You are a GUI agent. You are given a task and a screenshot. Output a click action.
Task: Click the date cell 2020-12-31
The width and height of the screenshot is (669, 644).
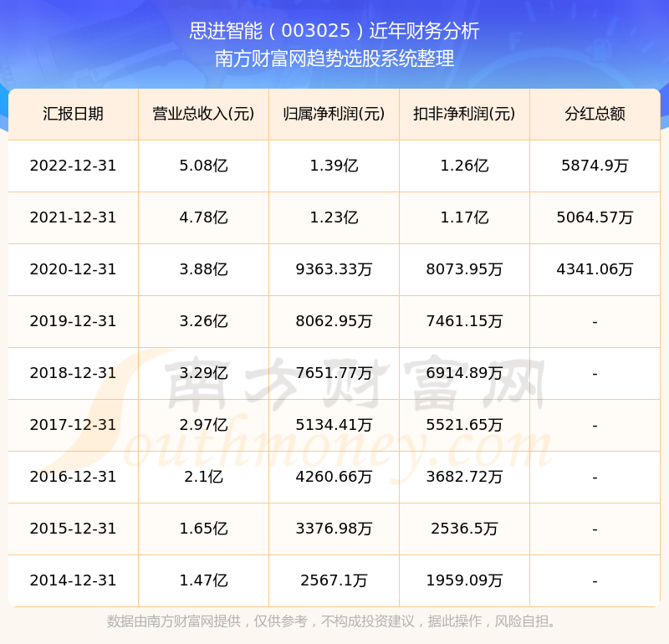[x=73, y=269]
